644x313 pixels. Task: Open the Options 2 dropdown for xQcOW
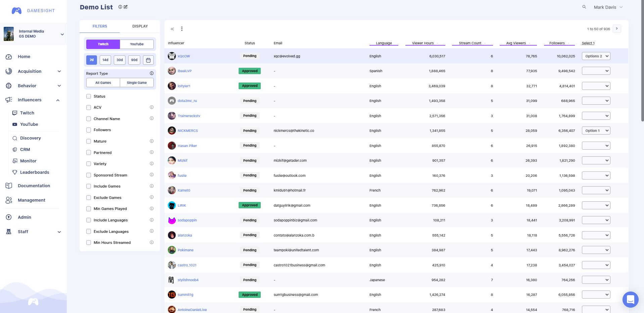(x=596, y=56)
